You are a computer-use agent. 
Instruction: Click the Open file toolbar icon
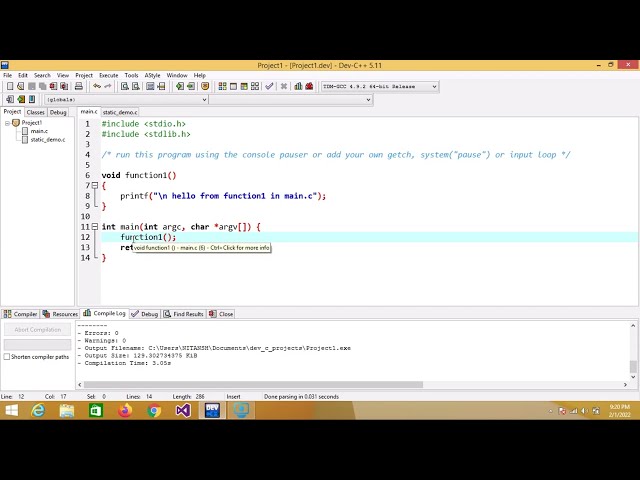(x=20, y=86)
